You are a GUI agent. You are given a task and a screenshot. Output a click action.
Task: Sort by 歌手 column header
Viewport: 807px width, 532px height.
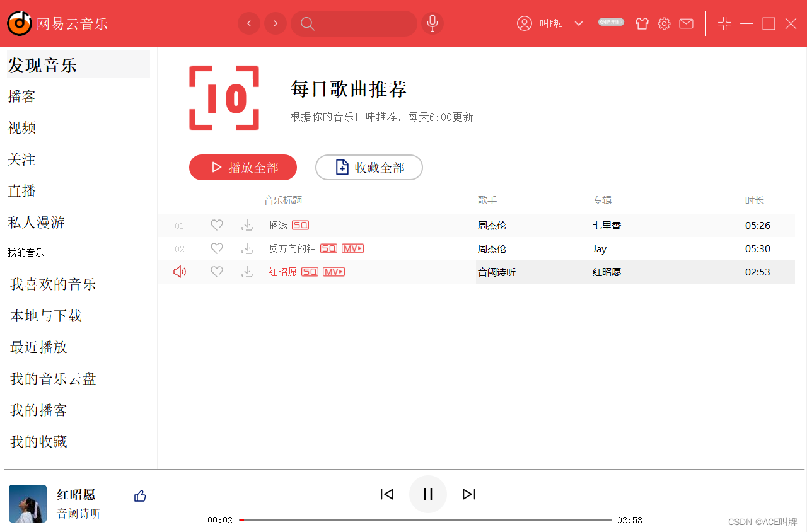[487, 200]
